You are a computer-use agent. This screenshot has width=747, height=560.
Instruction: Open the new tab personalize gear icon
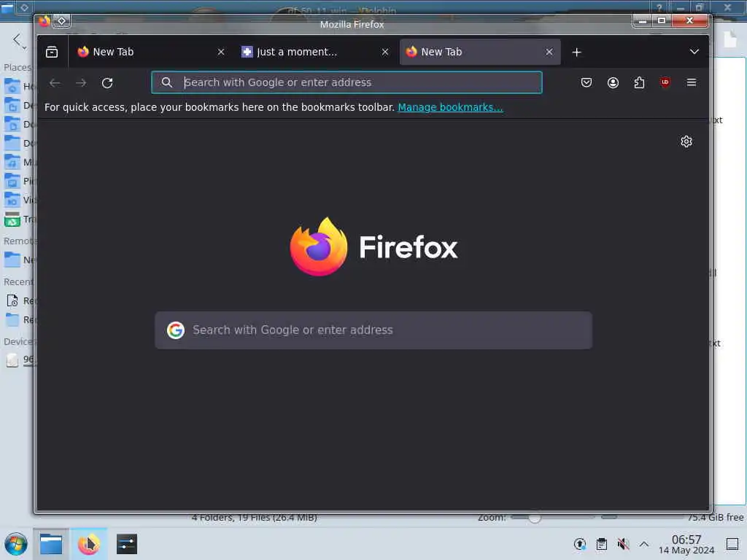[686, 141]
